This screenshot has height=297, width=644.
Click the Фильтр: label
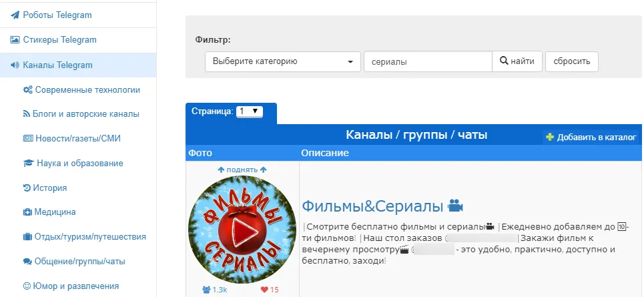pyautogui.click(x=213, y=40)
